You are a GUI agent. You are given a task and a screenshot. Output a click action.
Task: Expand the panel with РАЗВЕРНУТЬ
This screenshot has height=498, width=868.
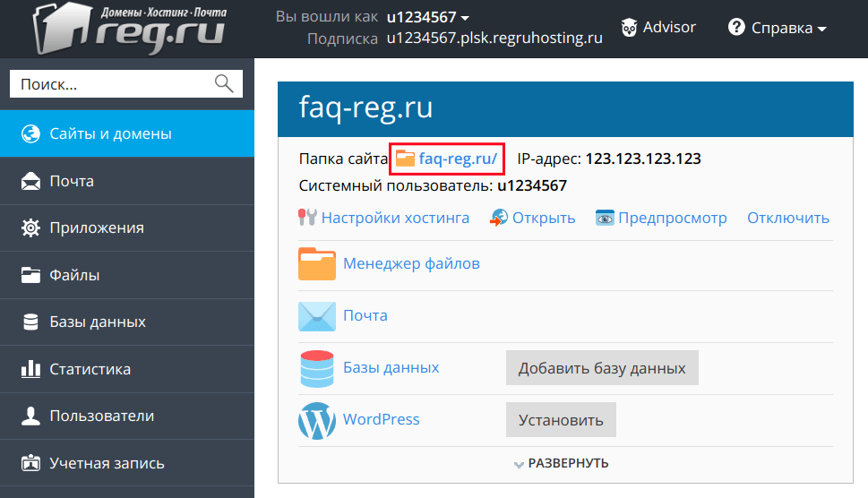click(562, 463)
